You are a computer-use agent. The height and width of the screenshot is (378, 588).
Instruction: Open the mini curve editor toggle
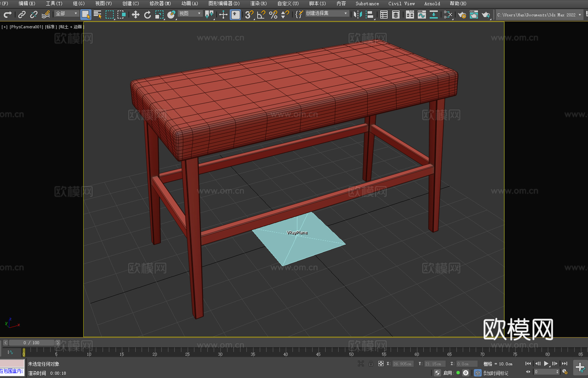tap(10, 352)
